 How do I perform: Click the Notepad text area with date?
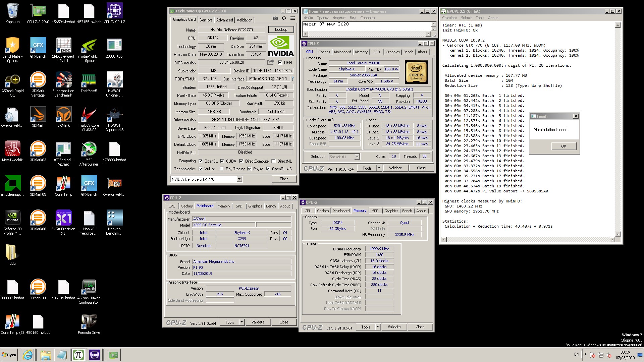(x=366, y=26)
